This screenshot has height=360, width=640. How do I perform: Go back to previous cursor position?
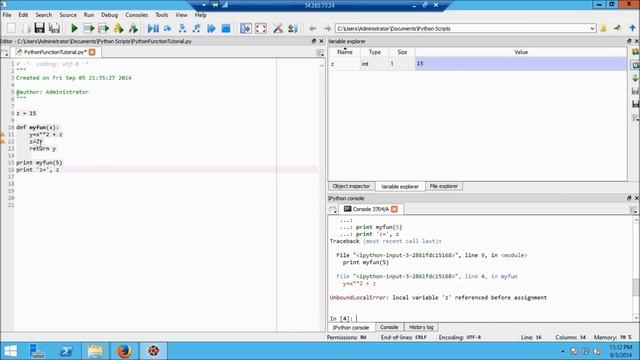tap(313, 29)
